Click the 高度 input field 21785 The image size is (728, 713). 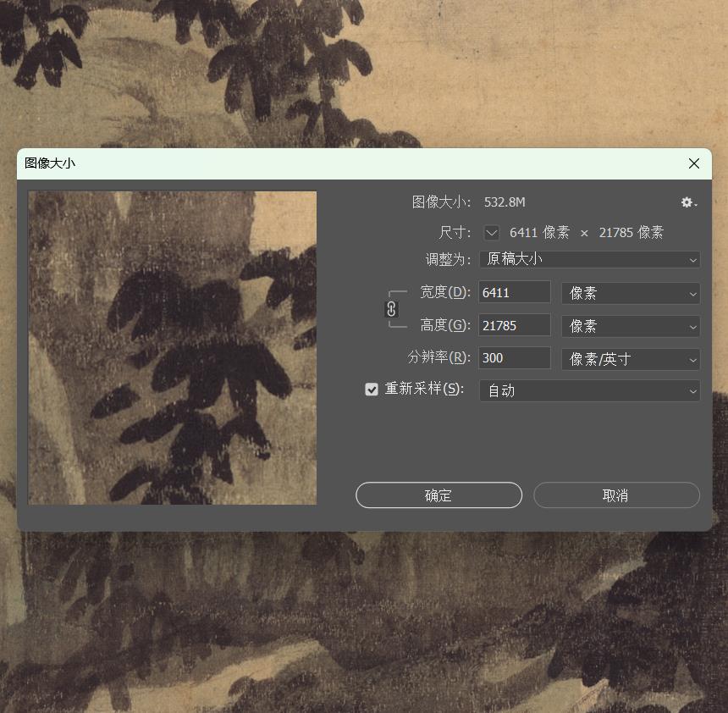click(515, 326)
